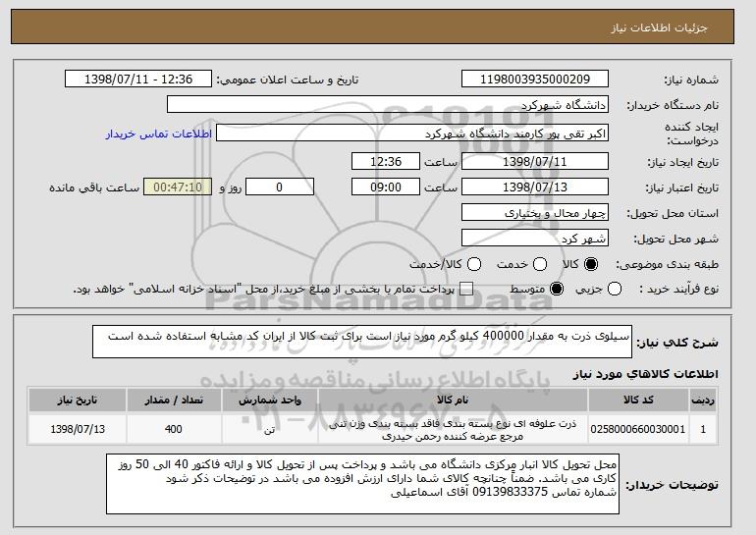Click the کد کالا column header
Image resolution: width=756 pixels, height=535 pixels.
pos(638,401)
